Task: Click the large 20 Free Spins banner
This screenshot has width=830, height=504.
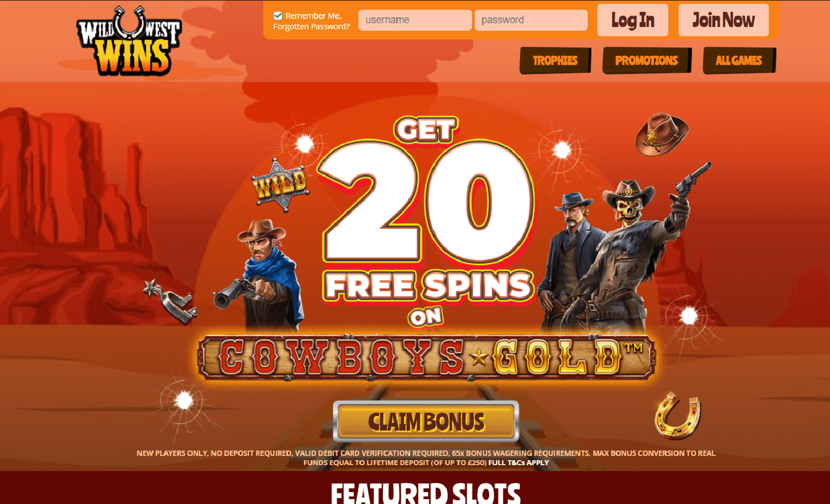Action: pos(427,216)
